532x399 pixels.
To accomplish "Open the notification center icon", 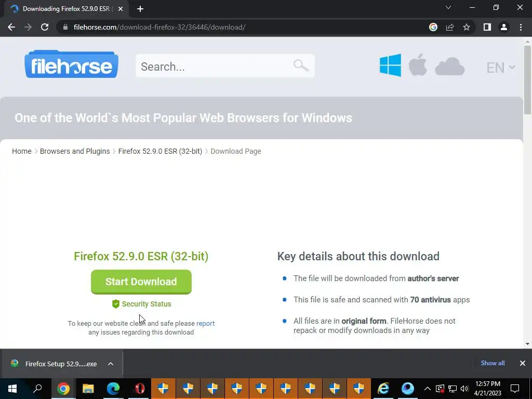I will point(515,389).
